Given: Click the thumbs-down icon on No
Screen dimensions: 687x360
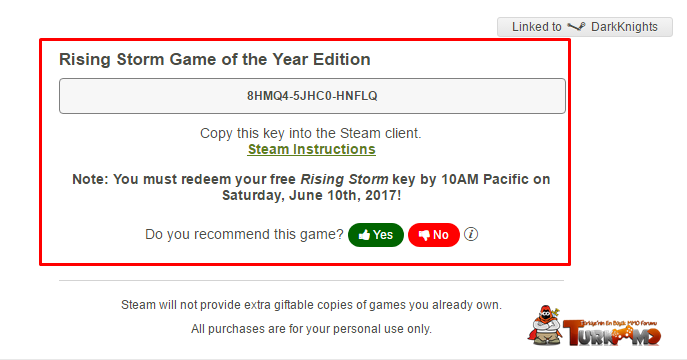Looking at the screenshot, I should click(x=424, y=235).
